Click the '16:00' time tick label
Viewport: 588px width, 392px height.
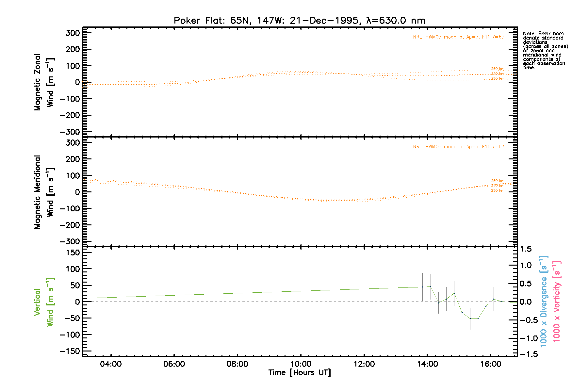[491, 364]
